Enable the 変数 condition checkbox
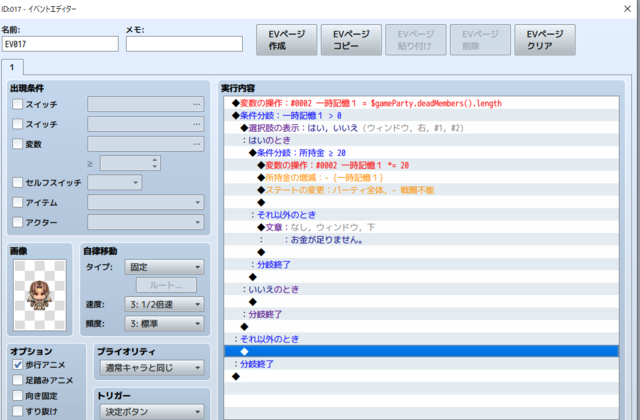The height and width of the screenshot is (420, 640). tap(18, 144)
